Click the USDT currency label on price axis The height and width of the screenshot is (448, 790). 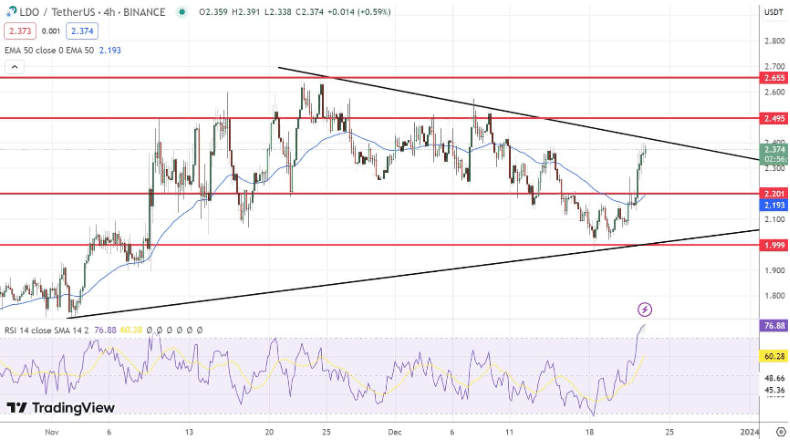773,13
